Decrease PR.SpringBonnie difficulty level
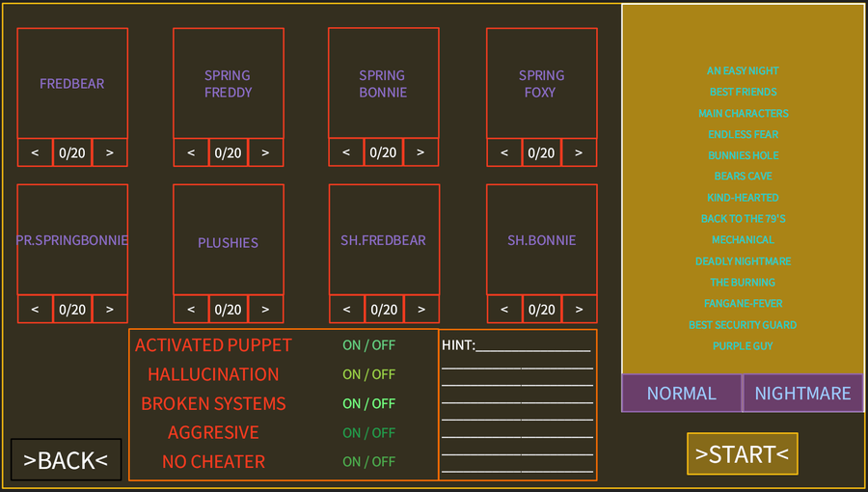868x492 pixels. click(35, 309)
